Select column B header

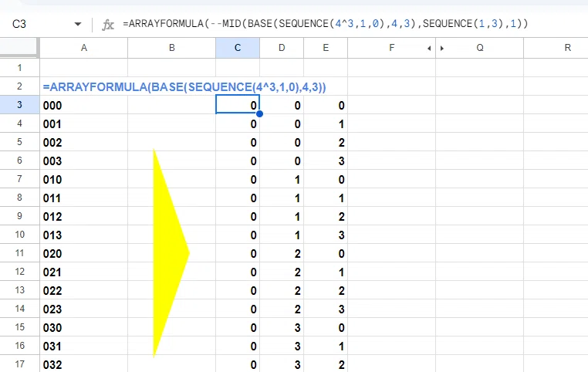172,48
